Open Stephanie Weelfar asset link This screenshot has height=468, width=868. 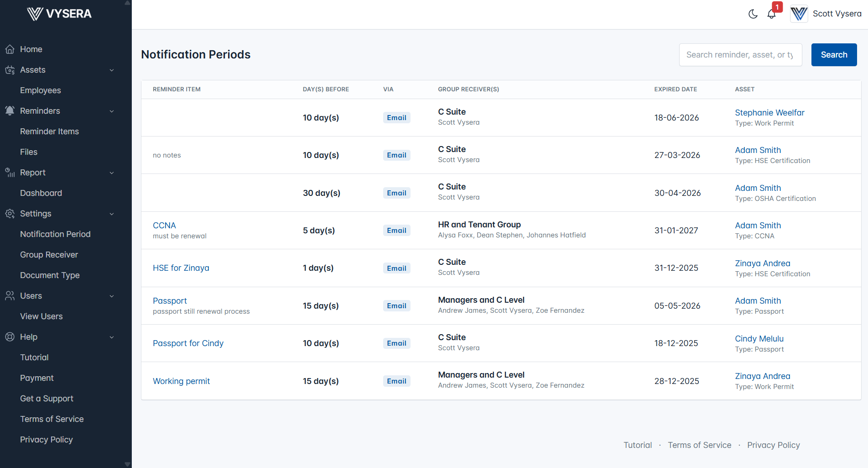(x=769, y=113)
